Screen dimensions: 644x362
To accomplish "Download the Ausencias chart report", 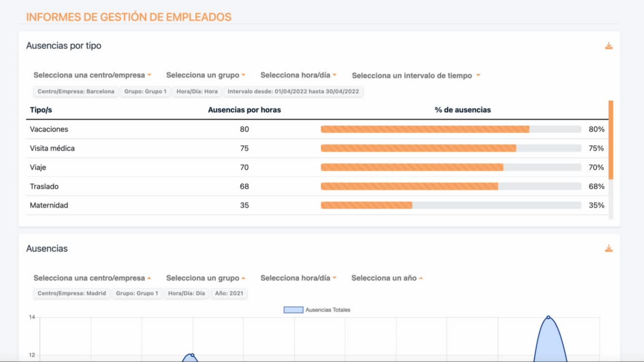I will click(609, 248).
